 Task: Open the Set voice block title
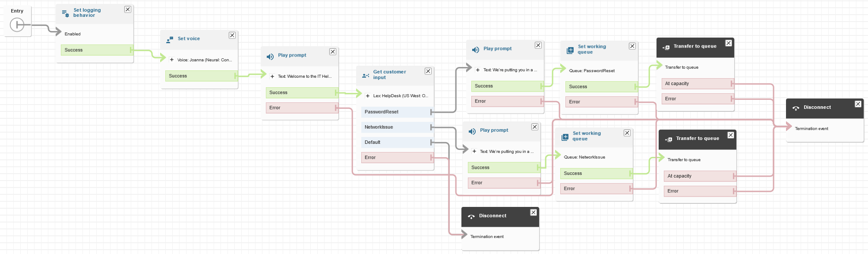[189, 38]
